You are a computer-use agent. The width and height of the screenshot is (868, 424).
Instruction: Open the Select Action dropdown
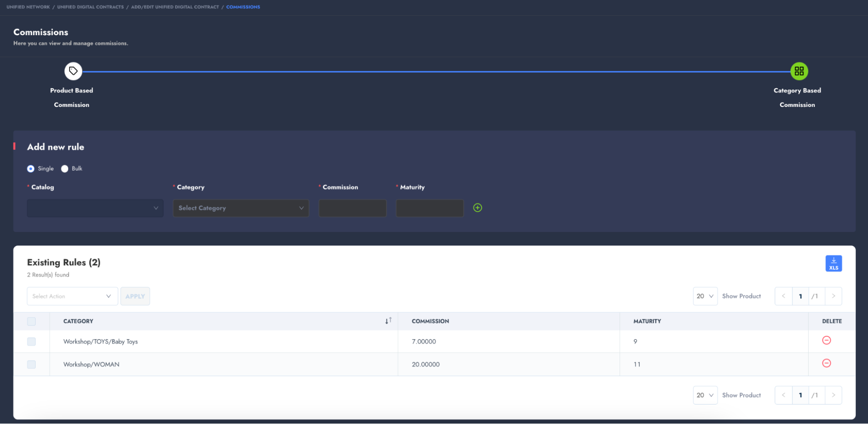click(x=72, y=296)
